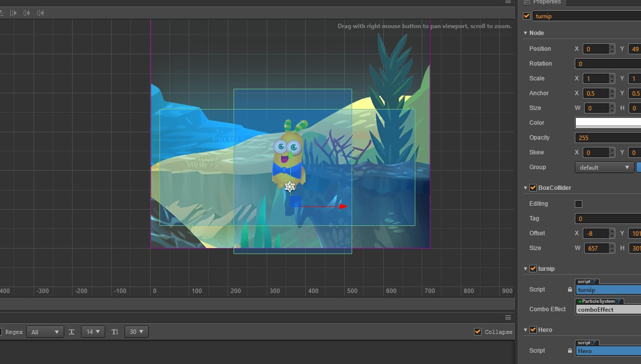Click the console font size icon
Viewport: 641px width, 364px height.
pyautogui.click(x=72, y=332)
